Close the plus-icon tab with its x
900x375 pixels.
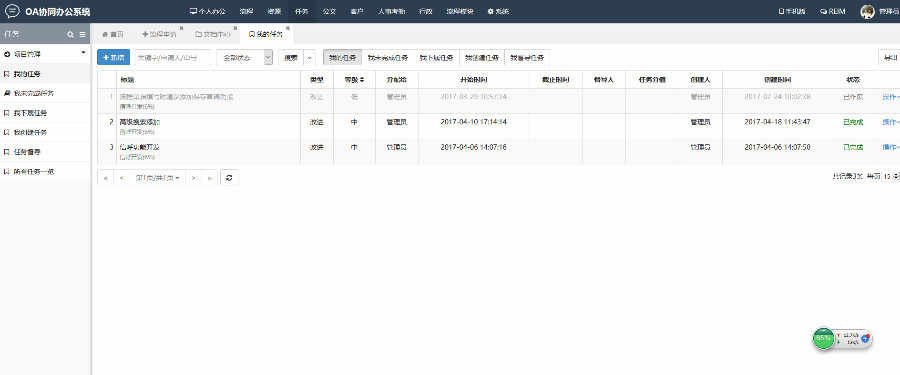pos(181,28)
